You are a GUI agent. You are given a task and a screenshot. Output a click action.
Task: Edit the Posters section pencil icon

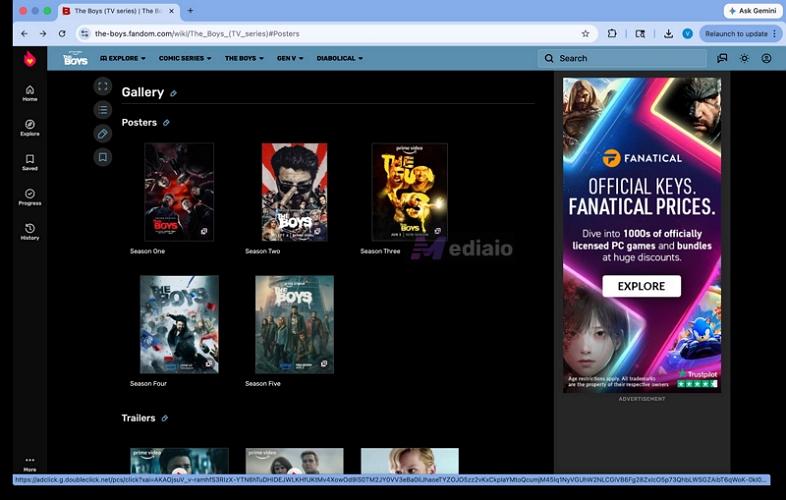[166, 123]
